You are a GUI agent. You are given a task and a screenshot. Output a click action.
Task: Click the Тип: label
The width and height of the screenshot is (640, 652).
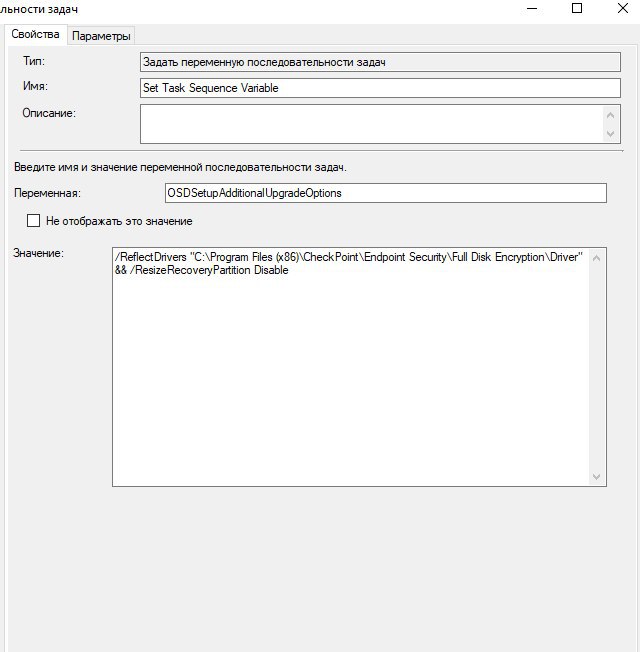click(34, 61)
